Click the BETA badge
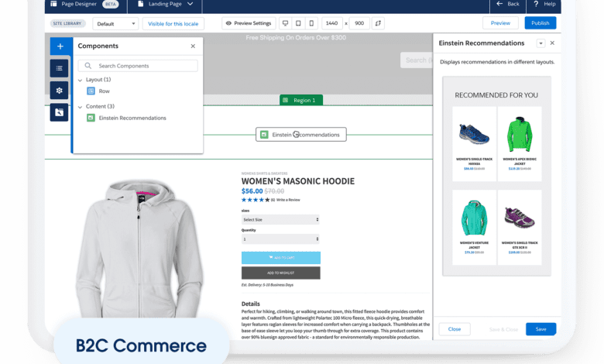This screenshot has height=364, width=604. point(111,4)
